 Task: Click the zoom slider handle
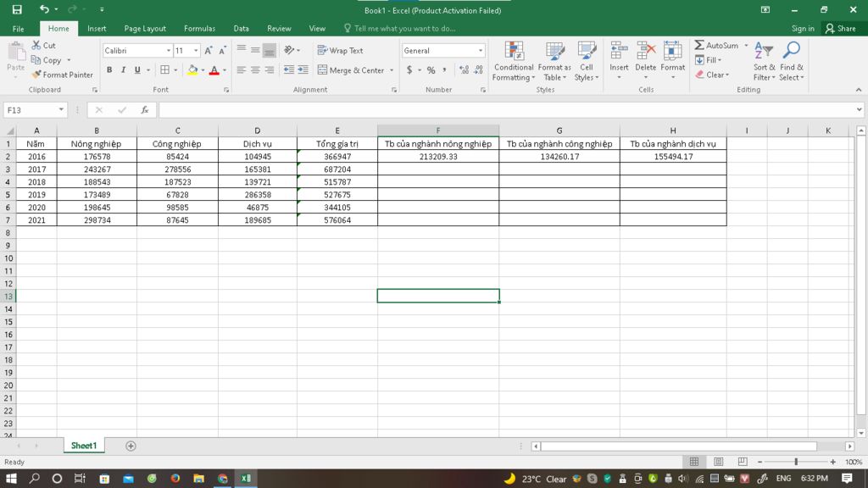click(x=796, y=462)
